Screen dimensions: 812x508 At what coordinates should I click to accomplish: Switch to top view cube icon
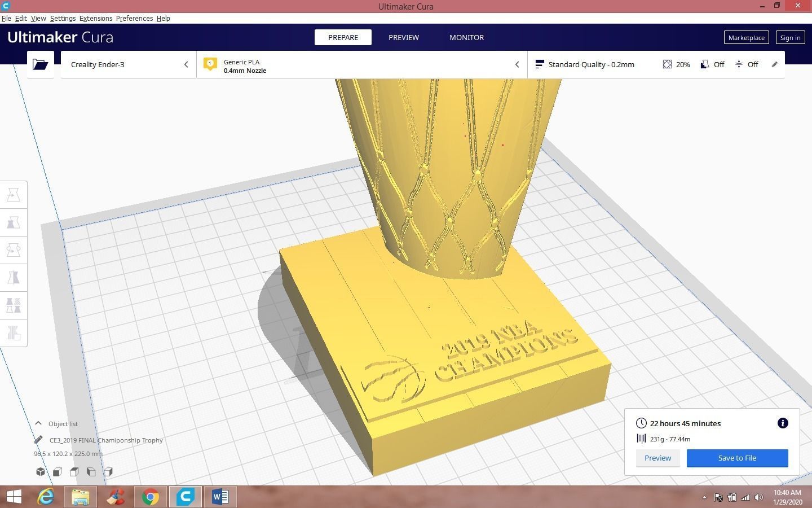[74, 471]
